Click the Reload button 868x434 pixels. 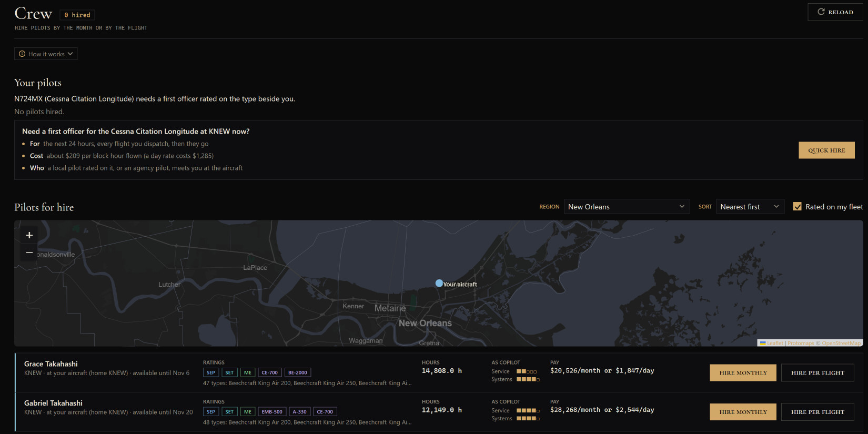835,12
